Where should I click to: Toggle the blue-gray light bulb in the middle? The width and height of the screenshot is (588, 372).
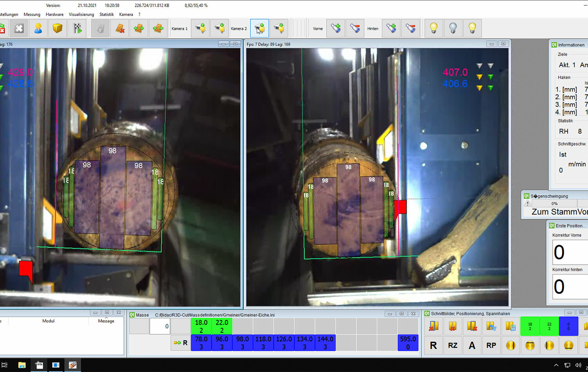click(x=453, y=28)
